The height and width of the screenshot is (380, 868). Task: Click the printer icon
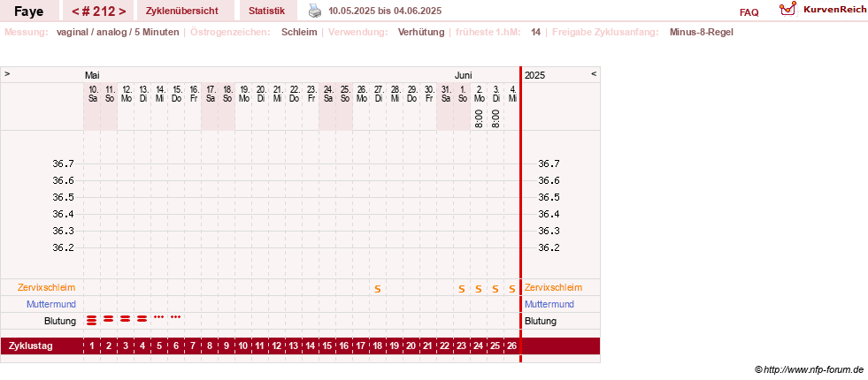(314, 11)
